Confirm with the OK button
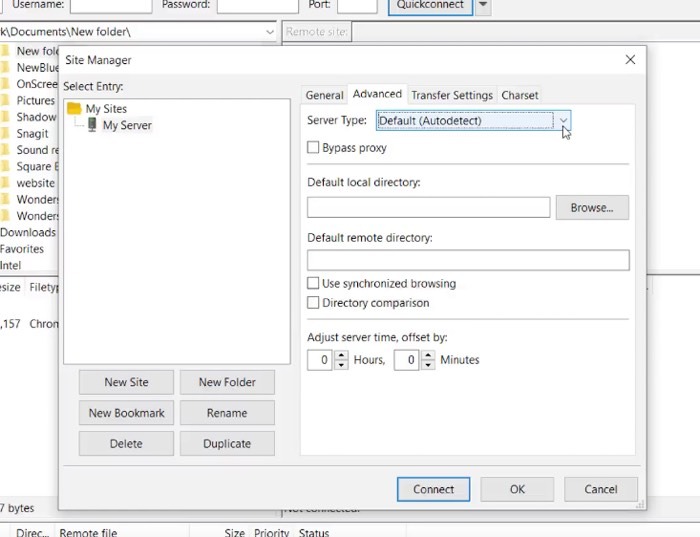The image size is (700, 537). 517,489
